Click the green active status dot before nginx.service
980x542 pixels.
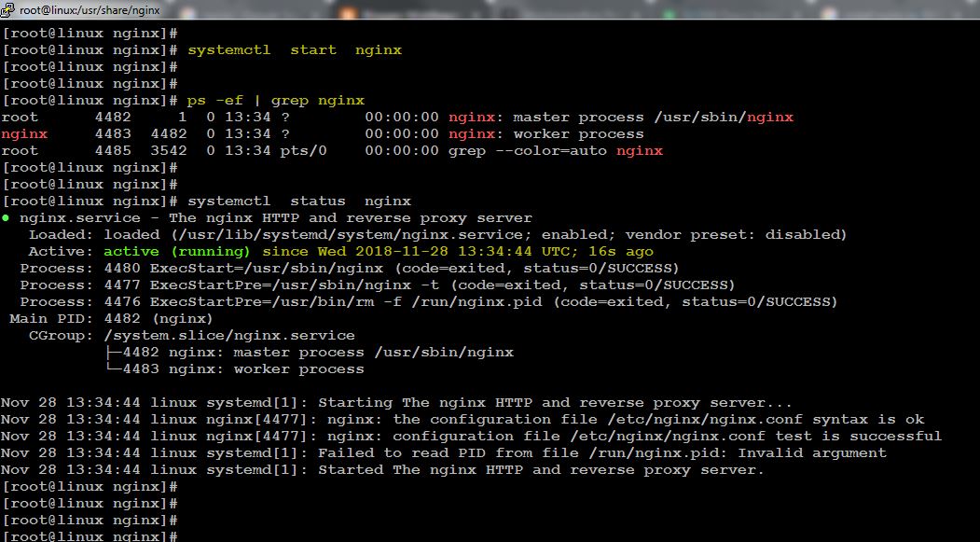click(x=6, y=218)
